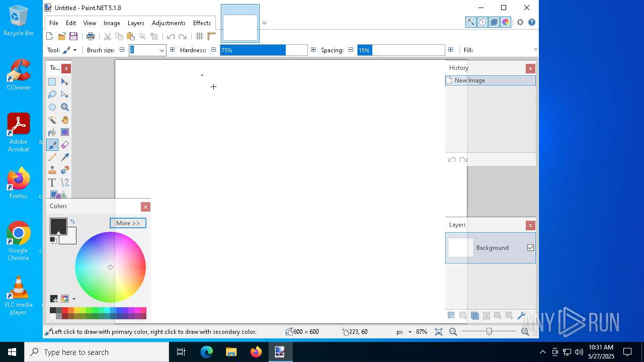
Task: Select the Rectangle Select tool
Action: click(52, 82)
